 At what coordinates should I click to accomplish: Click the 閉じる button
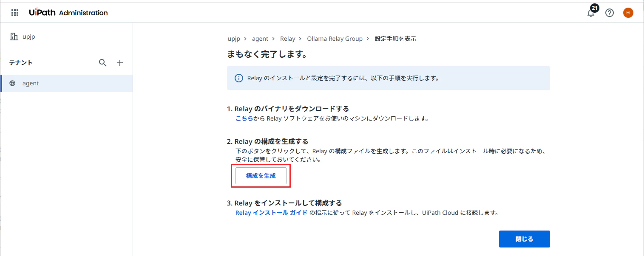click(x=525, y=239)
